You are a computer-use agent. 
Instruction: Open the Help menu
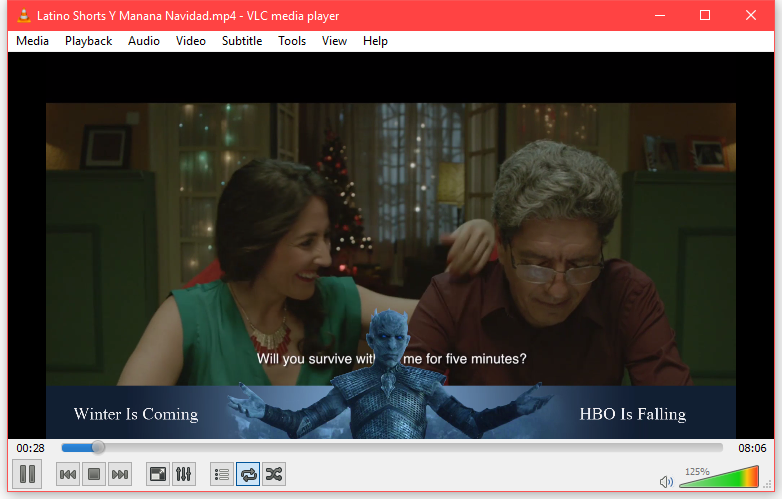(x=375, y=41)
